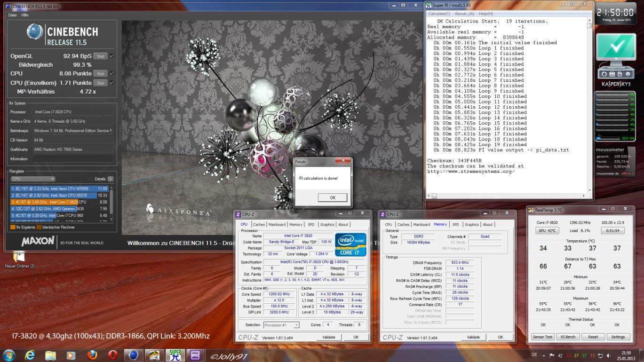Image resolution: width=644 pixels, height=362 pixels.
Task: Expand the Rangliste Details arrow
Action: 111,179
